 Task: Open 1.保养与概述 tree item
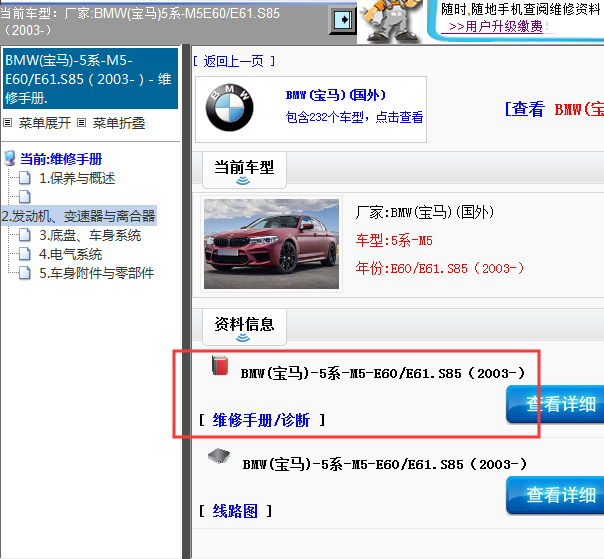pyautogui.click(x=77, y=178)
